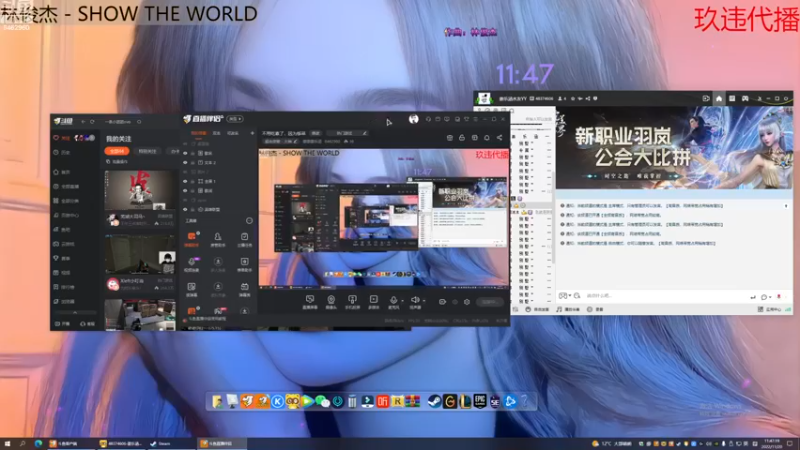Select the orange active scene tab in 直播伴侣
800x450 pixels.
[x=198, y=133]
